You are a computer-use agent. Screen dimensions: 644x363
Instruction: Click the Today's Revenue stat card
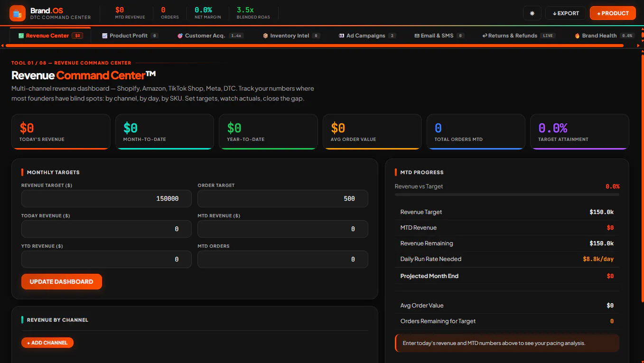[x=61, y=132]
